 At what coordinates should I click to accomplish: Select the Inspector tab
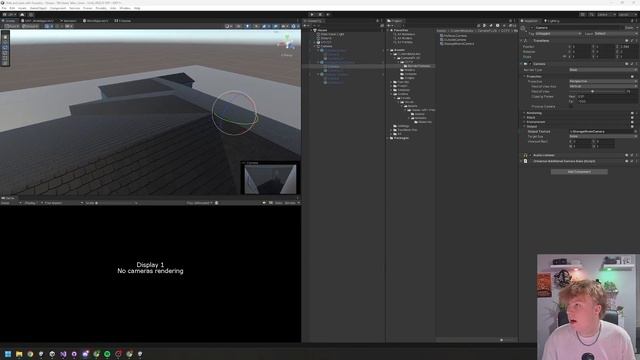tap(530, 21)
